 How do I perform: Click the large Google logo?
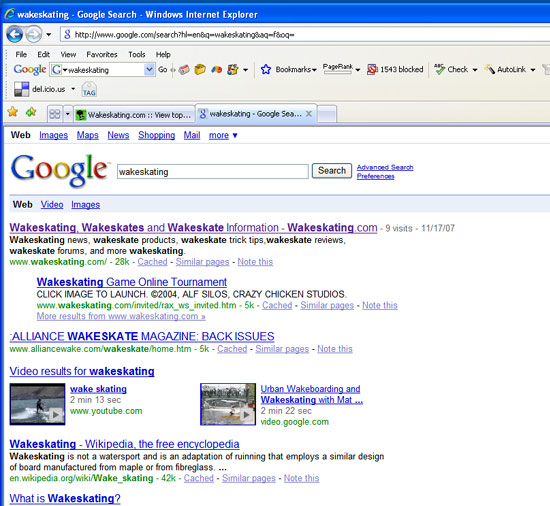(x=60, y=170)
